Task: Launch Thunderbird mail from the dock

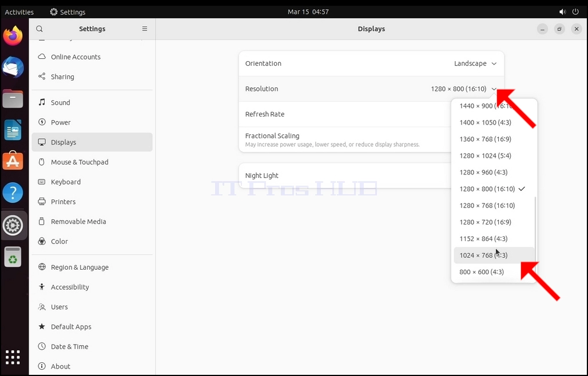Action: click(13, 67)
